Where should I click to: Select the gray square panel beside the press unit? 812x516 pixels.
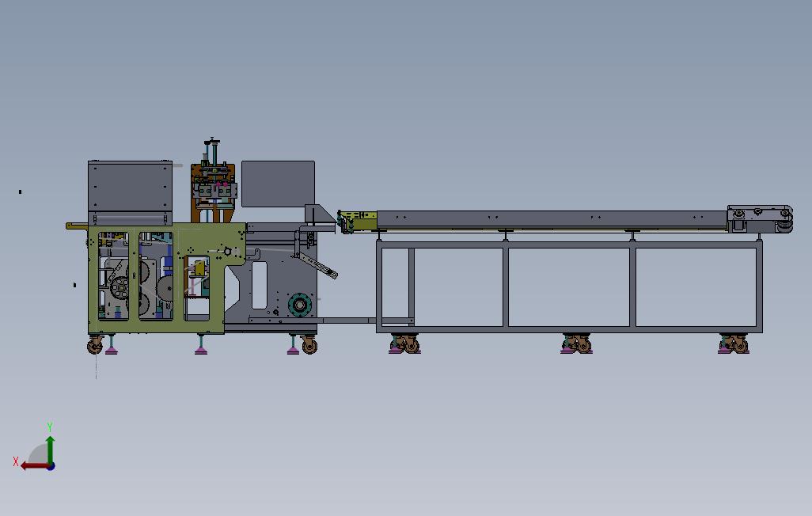point(278,184)
